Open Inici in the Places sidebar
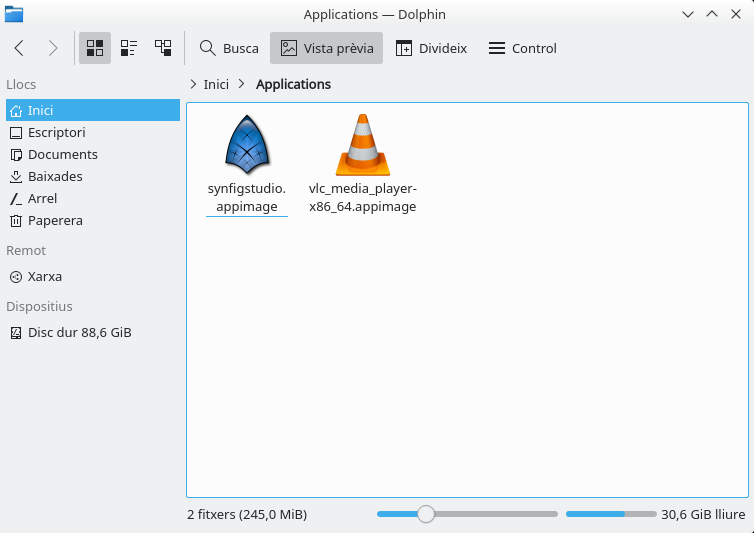754x533 pixels. point(93,110)
